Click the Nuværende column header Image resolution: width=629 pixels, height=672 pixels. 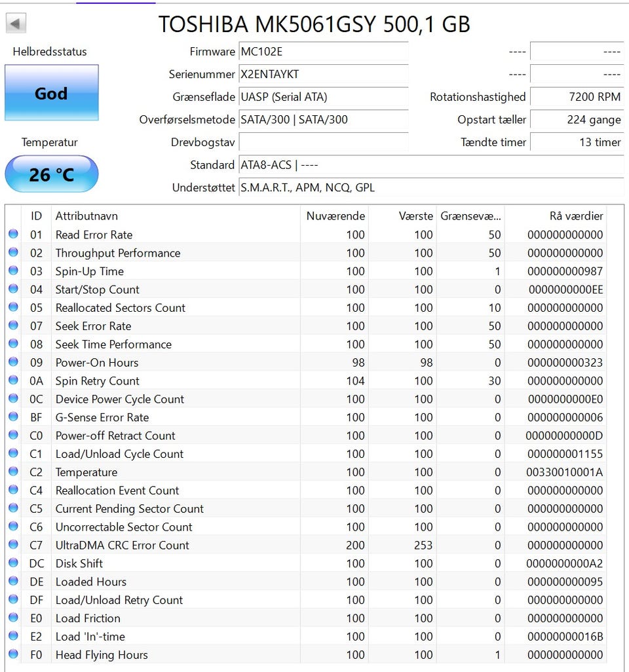[335, 215]
